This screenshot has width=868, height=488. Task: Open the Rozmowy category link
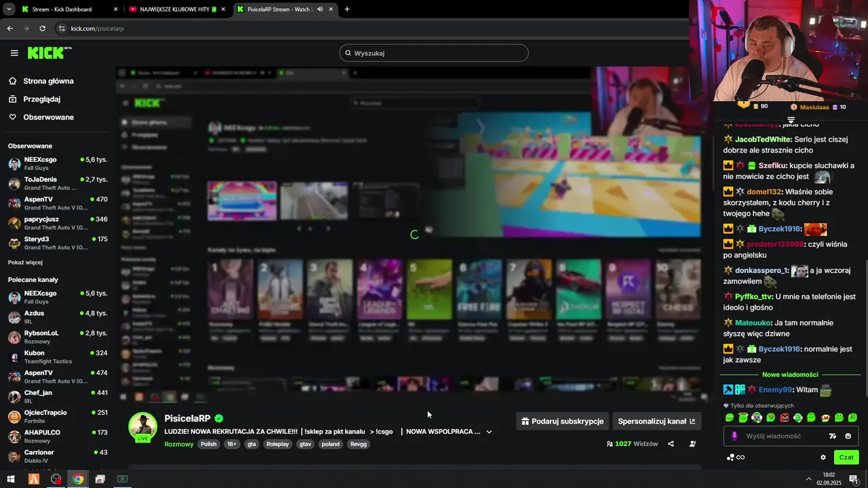pyautogui.click(x=178, y=444)
